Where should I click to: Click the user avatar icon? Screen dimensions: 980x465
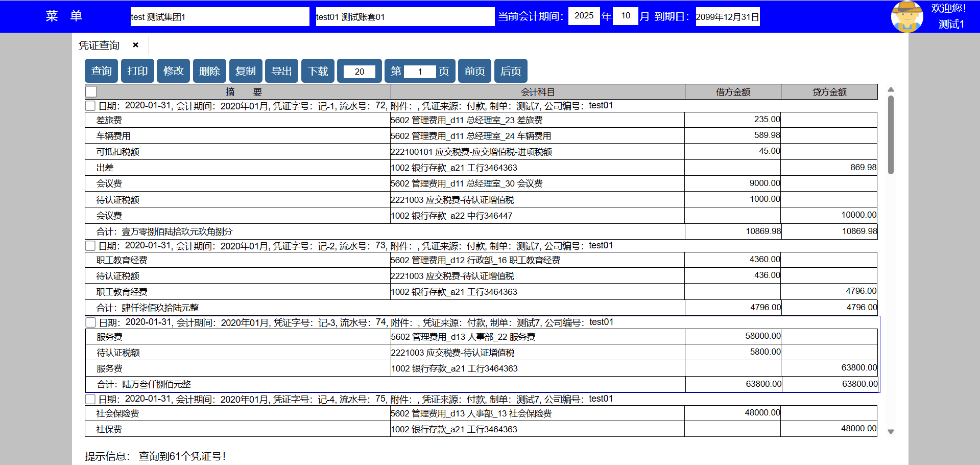906,16
